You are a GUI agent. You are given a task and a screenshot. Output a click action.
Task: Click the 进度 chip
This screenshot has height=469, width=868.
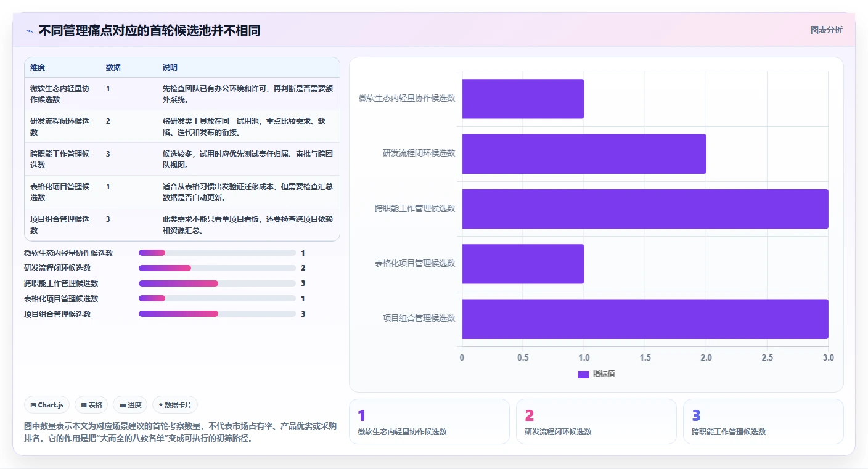130,405
